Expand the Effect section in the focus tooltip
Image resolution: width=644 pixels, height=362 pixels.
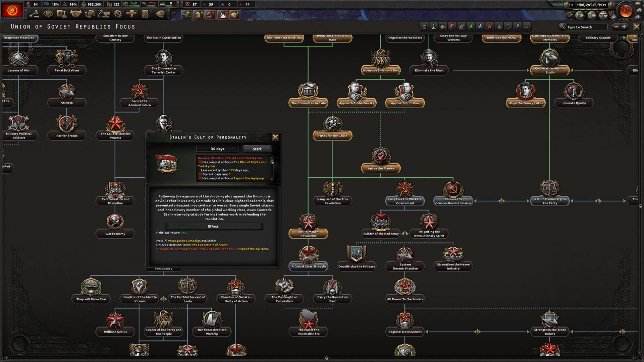pyautogui.click(x=214, y=227)
